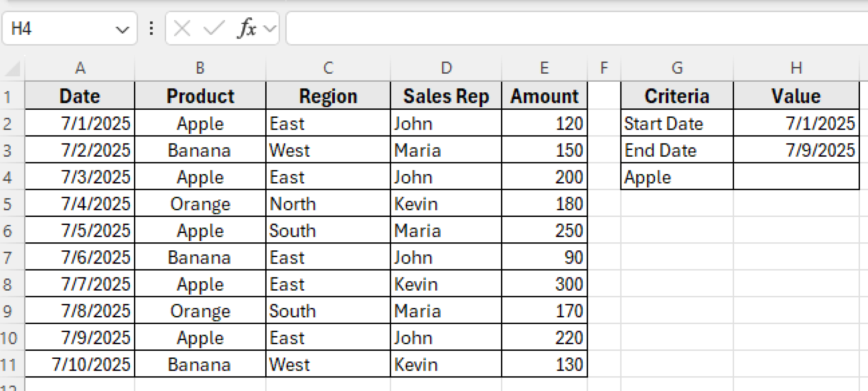Click the Start Date cell in column G
This screenshot has width=868, height=391.
(677, 123)
